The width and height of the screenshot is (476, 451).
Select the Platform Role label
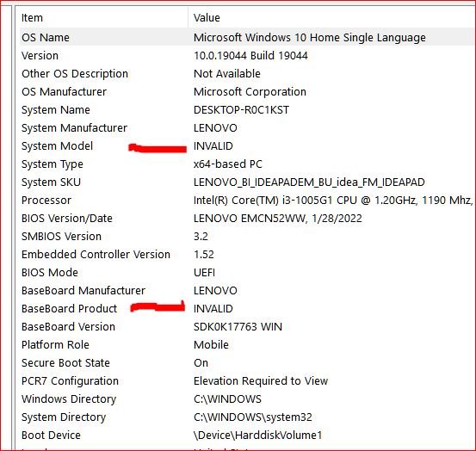55,345
